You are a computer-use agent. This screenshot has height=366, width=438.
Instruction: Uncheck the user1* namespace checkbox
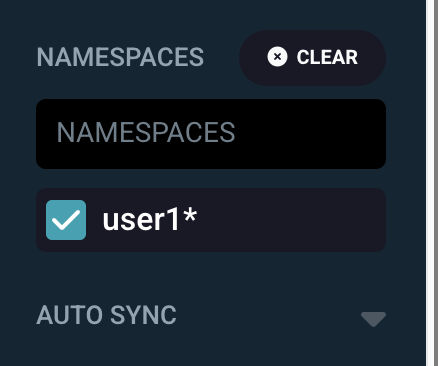(x=66, y=220)
